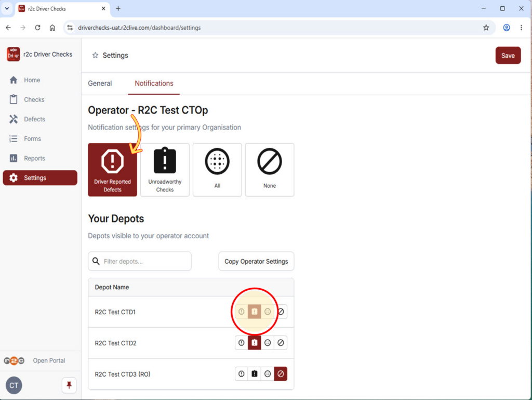Select Driver Reported Defects notification option
This screenshot has width=532, height=400.
click(x=112, y=170)
